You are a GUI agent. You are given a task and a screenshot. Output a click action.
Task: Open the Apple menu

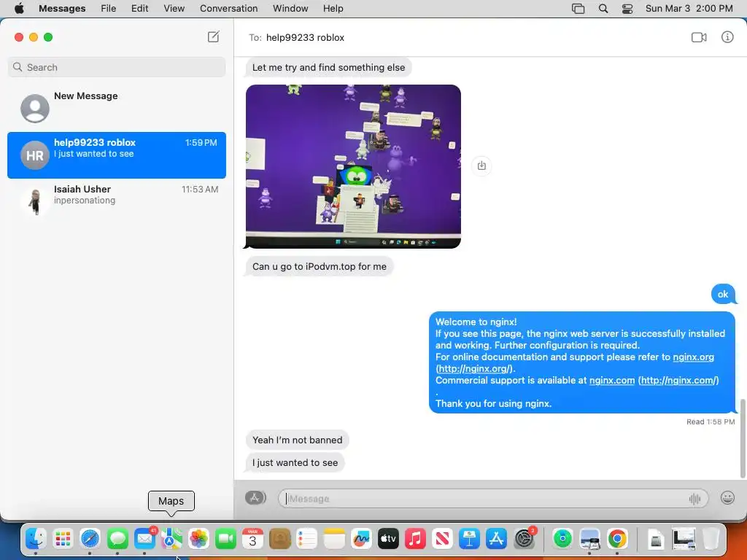tap(19, 9)
